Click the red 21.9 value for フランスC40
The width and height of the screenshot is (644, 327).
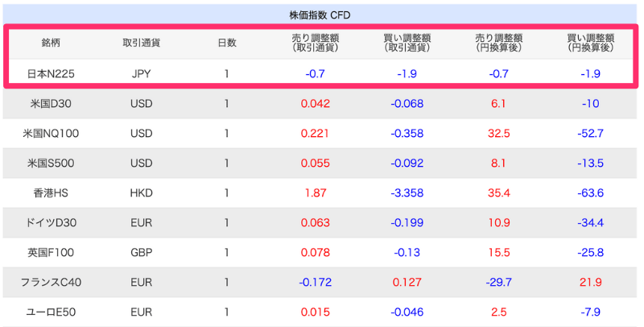point(590,283)
